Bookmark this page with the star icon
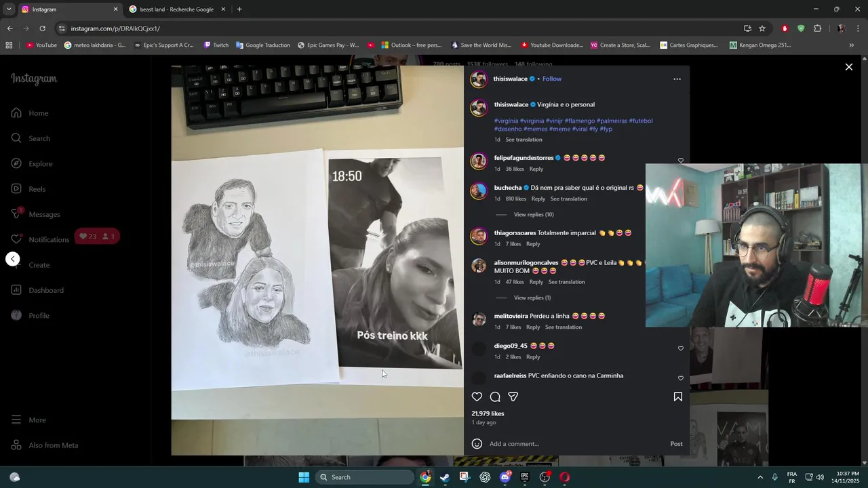This screenshot has height=488, width=868. [x=762, y=28]
